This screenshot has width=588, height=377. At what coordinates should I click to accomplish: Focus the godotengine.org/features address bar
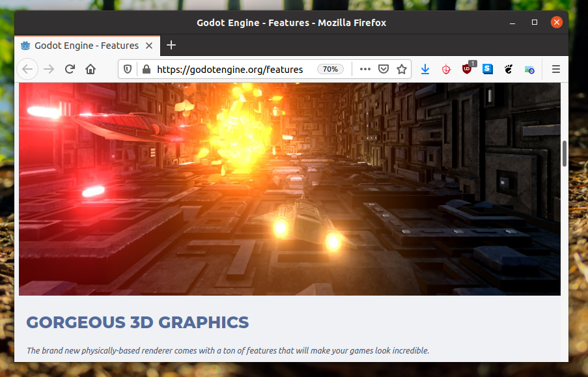(229, 70)
